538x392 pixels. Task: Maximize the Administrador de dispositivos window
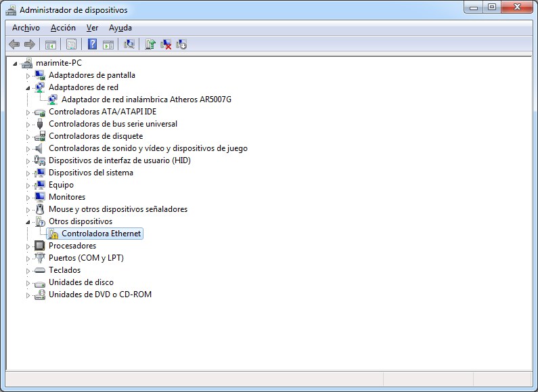(x=492, y=7)
